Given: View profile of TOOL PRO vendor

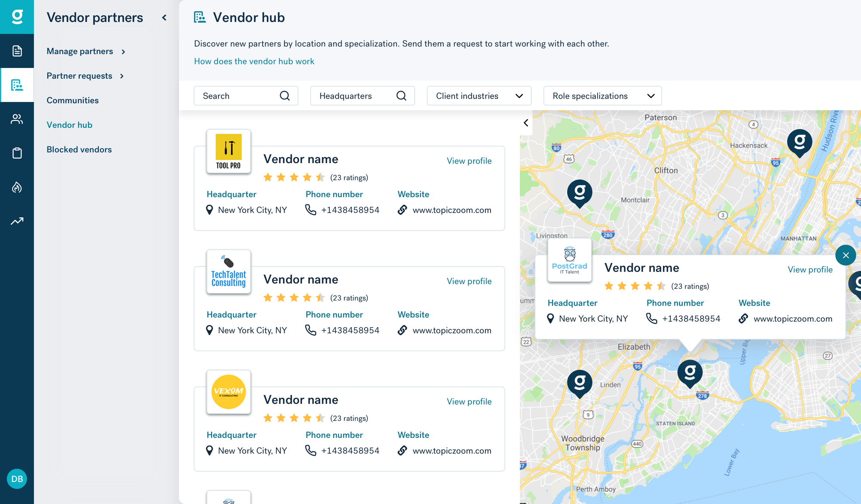Looking at the screenshot, I should click(x=469, y=161).
